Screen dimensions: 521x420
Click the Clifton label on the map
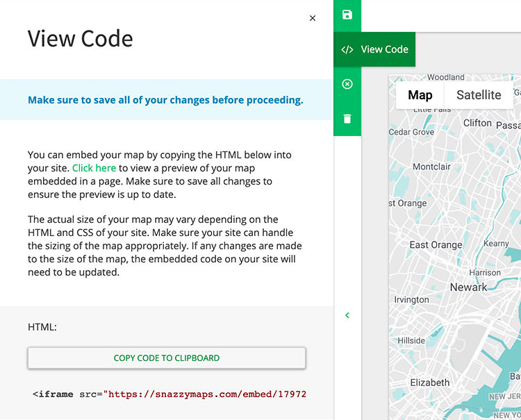pos(477,123)
